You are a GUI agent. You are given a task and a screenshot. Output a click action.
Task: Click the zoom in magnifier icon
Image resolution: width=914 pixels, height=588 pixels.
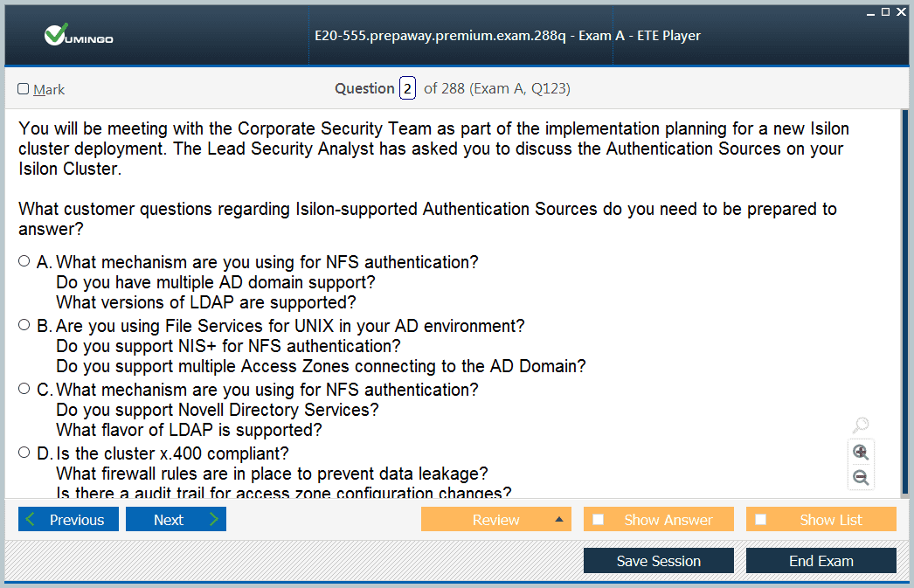click(861, 452)
